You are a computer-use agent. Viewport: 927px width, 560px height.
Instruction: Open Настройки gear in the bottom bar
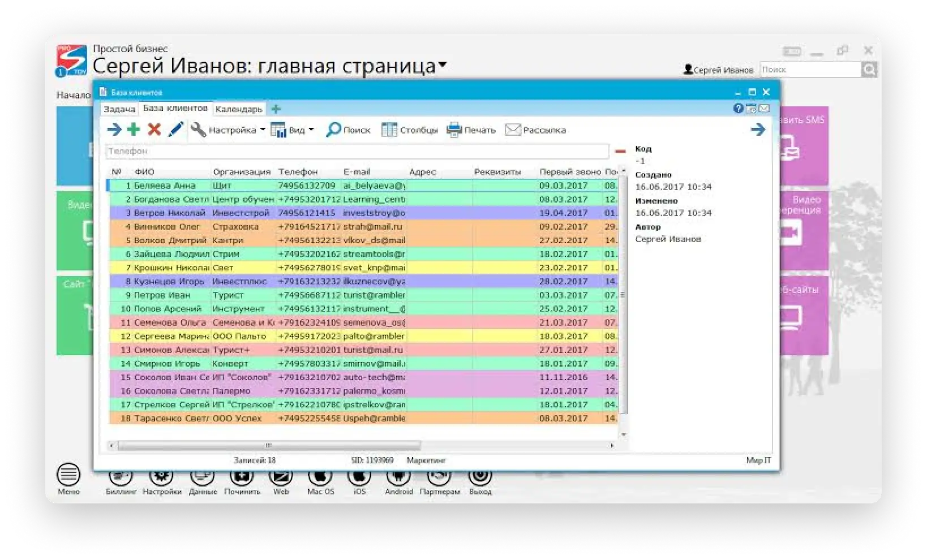pyautogui.click(x=161, y=479)
